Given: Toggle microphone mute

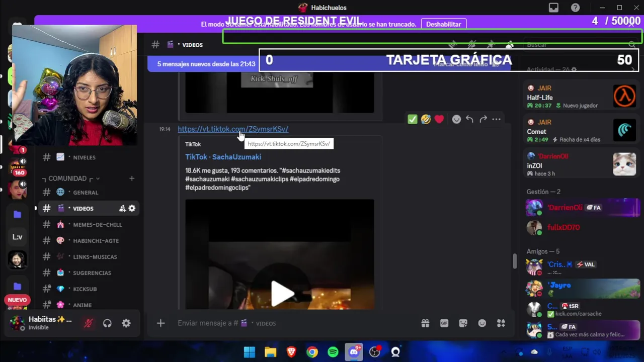Looking at the screenshot, I should [x=88, y=323].
